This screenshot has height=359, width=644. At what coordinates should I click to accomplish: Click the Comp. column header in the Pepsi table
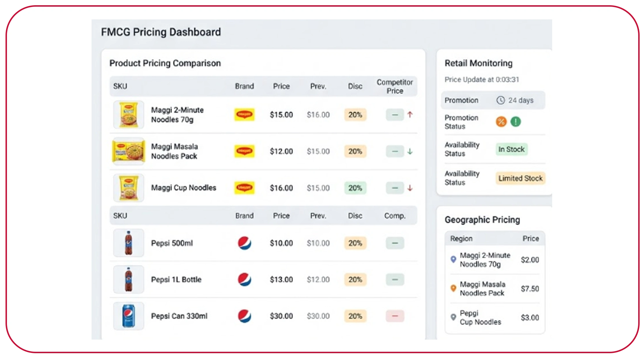tap(395, 216)
